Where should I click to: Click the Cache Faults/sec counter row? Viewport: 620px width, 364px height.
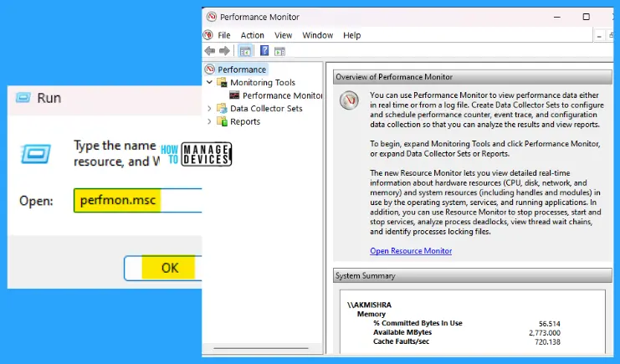467,341
